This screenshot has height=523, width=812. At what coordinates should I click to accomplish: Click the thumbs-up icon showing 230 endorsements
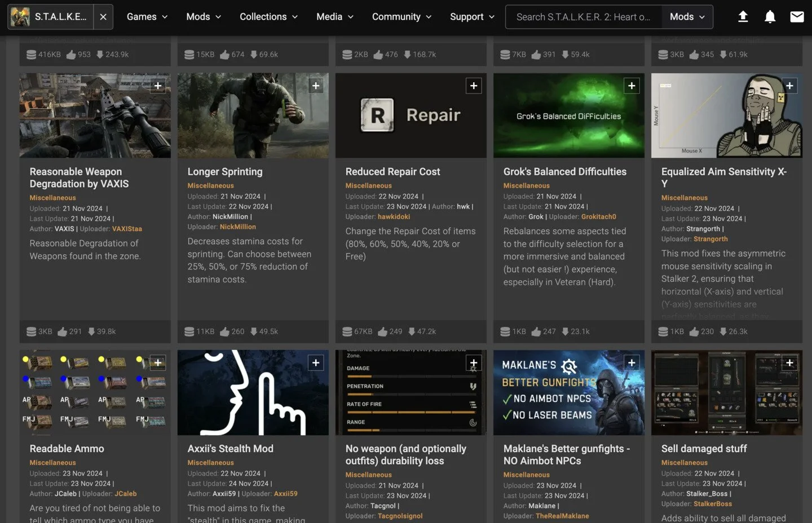pos(694,331)
